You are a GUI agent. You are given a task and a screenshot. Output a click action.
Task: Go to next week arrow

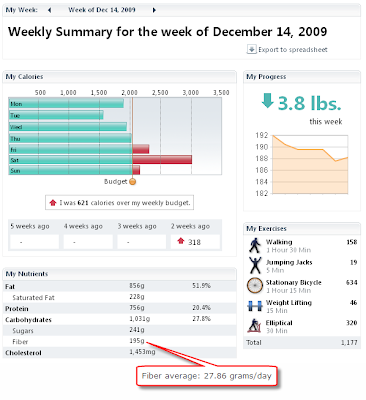click(x=154, y=10)
